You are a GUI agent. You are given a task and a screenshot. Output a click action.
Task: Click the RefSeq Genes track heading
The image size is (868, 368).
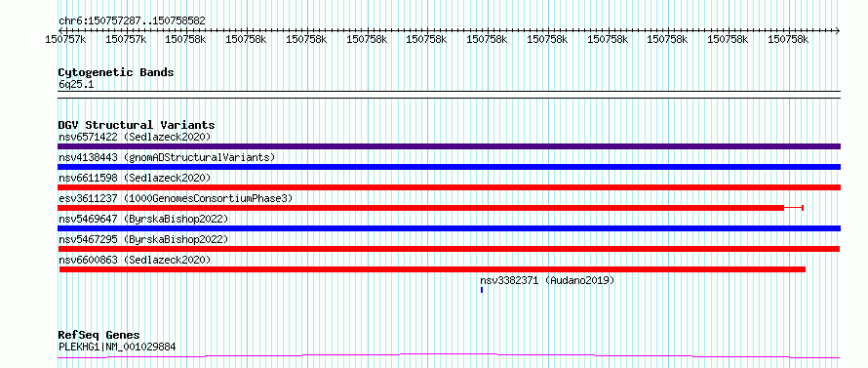pyautogui.click(x=99, y=336)
